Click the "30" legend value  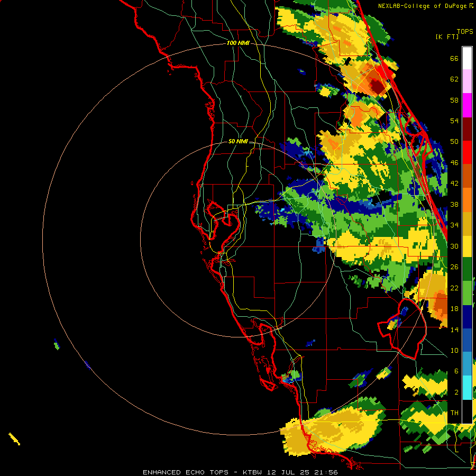coord(454,246)
